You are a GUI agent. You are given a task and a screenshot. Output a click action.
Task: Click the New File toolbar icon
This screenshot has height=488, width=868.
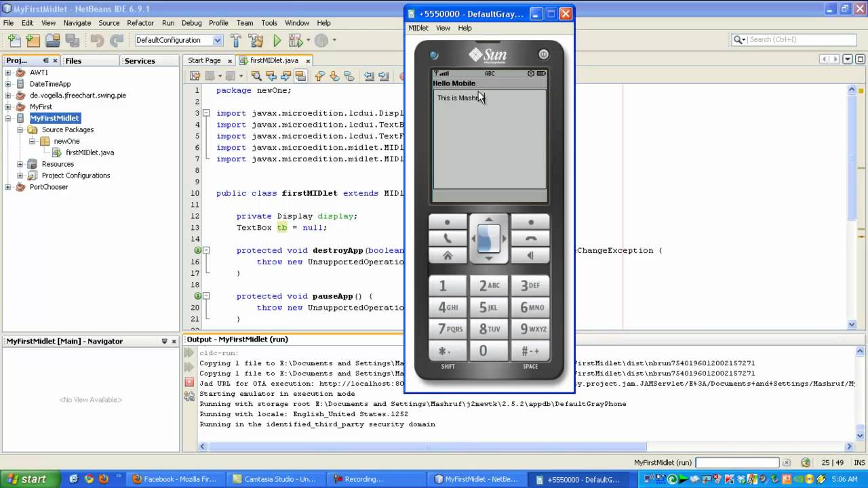pos(14,41)
